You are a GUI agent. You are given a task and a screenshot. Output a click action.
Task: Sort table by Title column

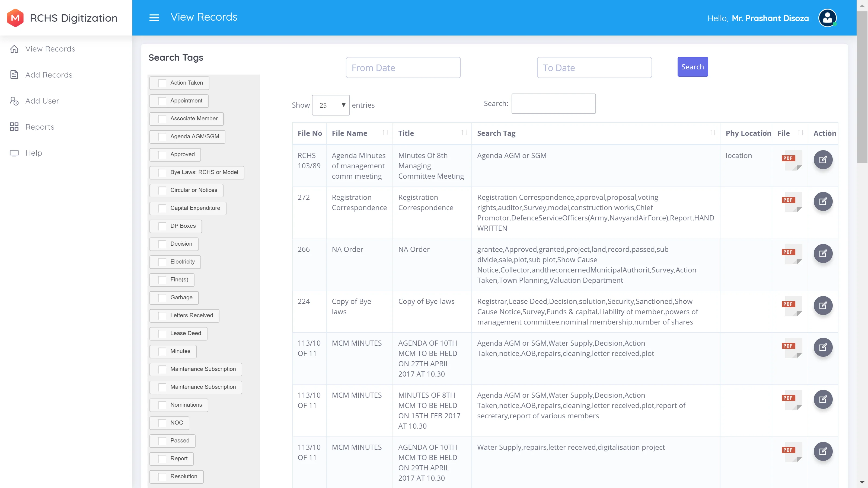tap(432, 133)
